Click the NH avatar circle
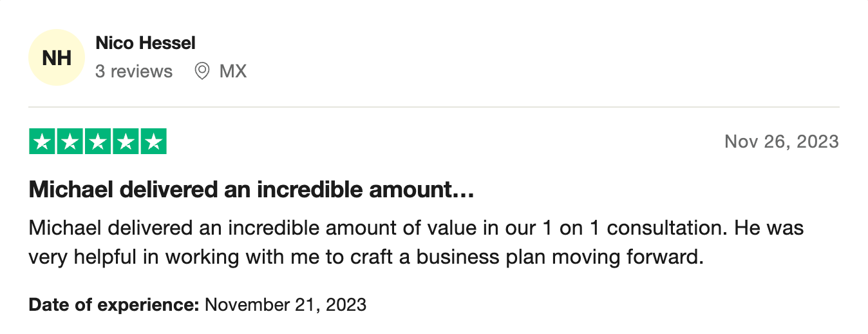This screenshot has height=334, width=868. click(x=57, y=57)
